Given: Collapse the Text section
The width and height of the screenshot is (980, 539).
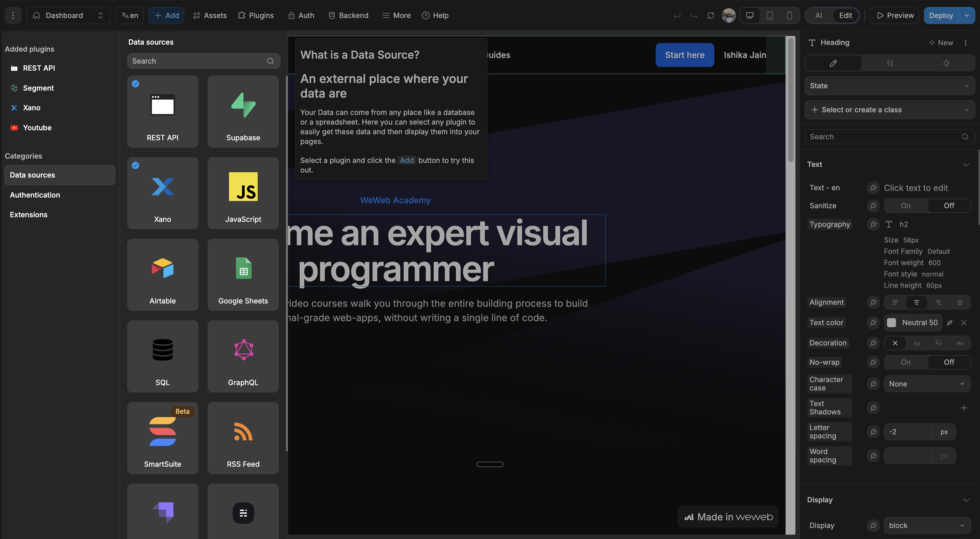Looking at the screenshot, I should click(x=967, y=164).
